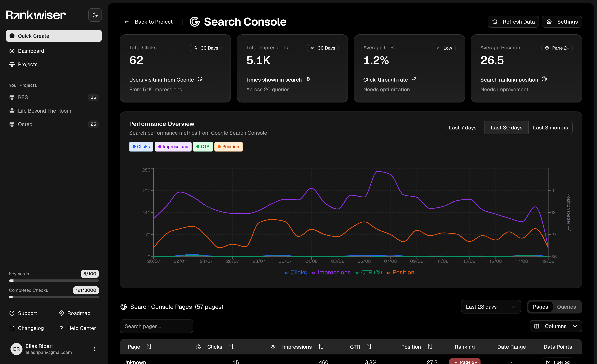597x364 pixels.
Task: Hide the Position series on the chart
Action: 228,146
